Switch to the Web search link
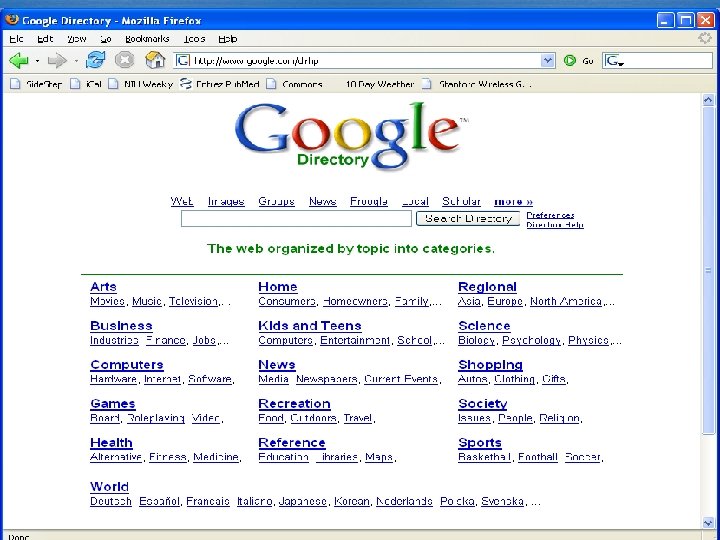Screen dimensions: 720x540 coord(182,201)
